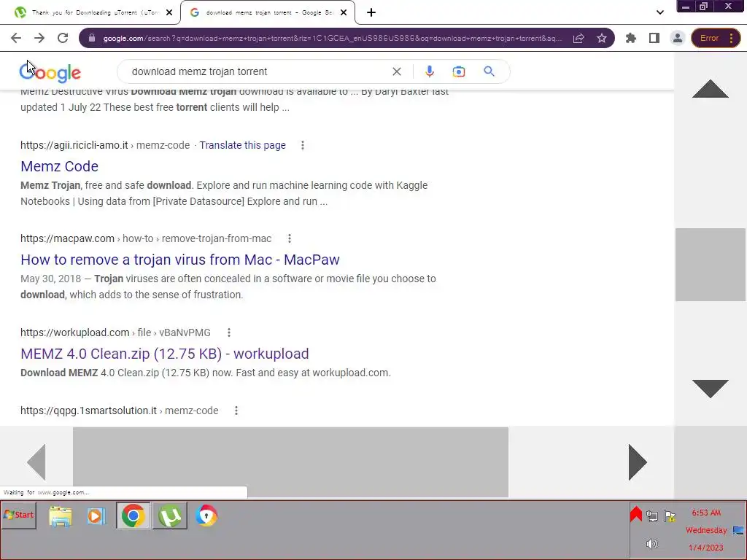Click the address bar URL

click(332, 38)
